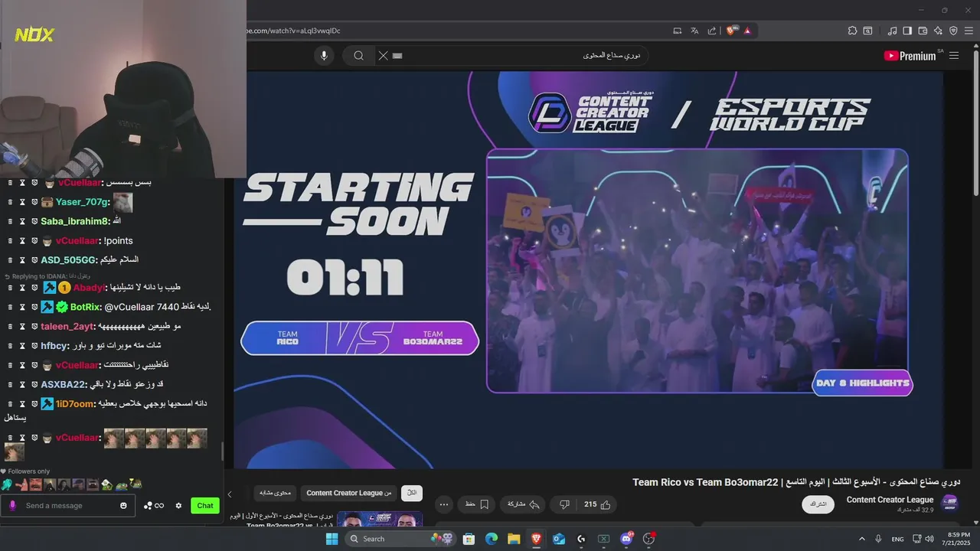Open the three-dot more actions button

(x=444, y=504)
